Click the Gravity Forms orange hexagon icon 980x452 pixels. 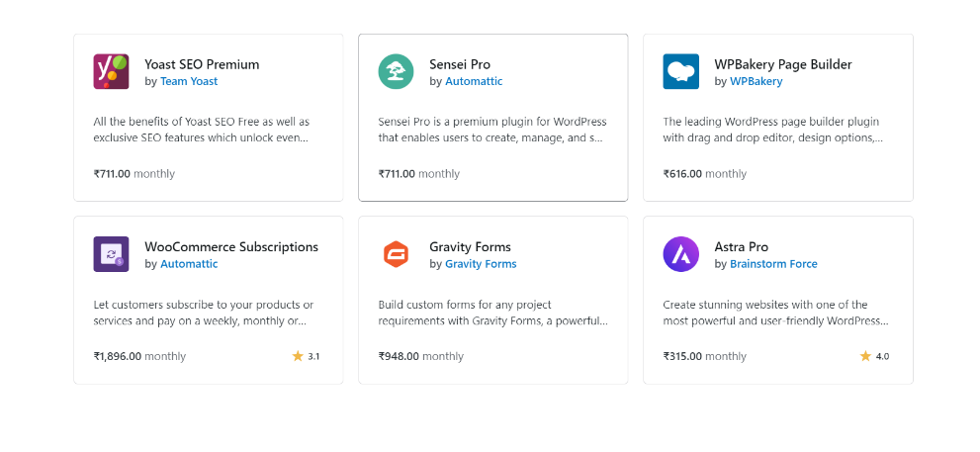pyautogui.click(x=396, y=254)
